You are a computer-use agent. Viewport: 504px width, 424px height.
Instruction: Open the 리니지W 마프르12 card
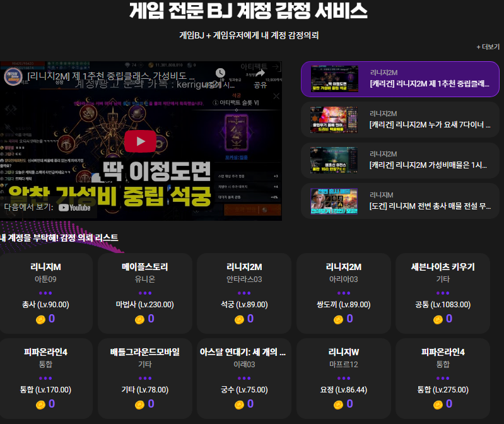(x=344, y=379)
